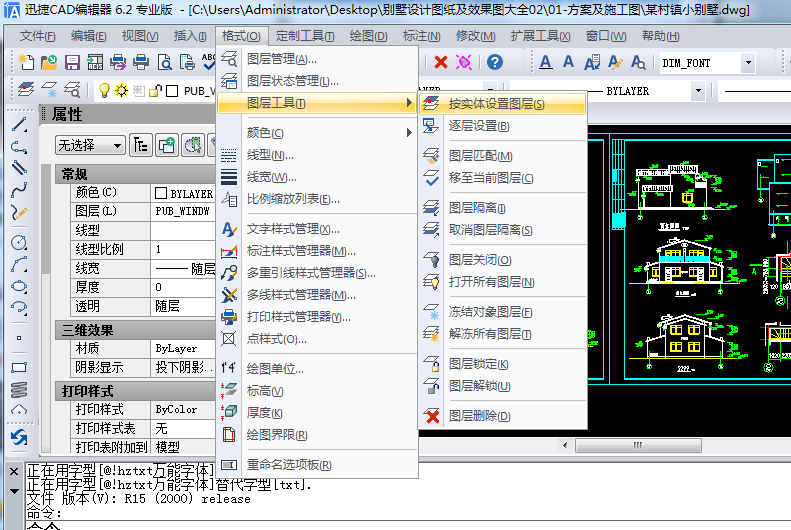The width and height of the screenshot is (791, 530).
Task: Click the Ellipse tool in left toolbar
Action: [19, 286]
